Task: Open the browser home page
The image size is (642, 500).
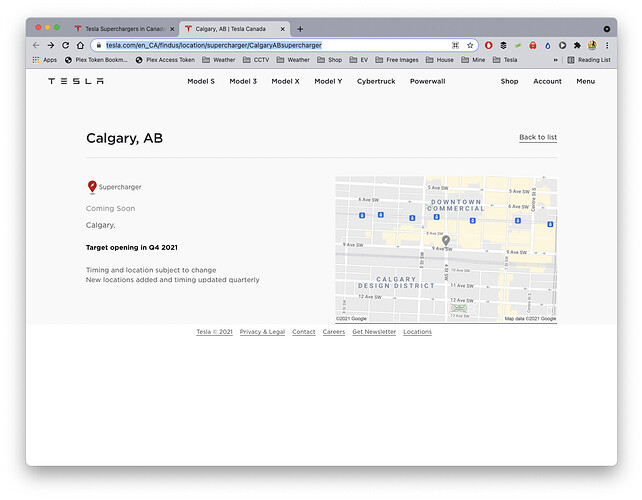Action: pyautogui.click(x=80, y=45)
